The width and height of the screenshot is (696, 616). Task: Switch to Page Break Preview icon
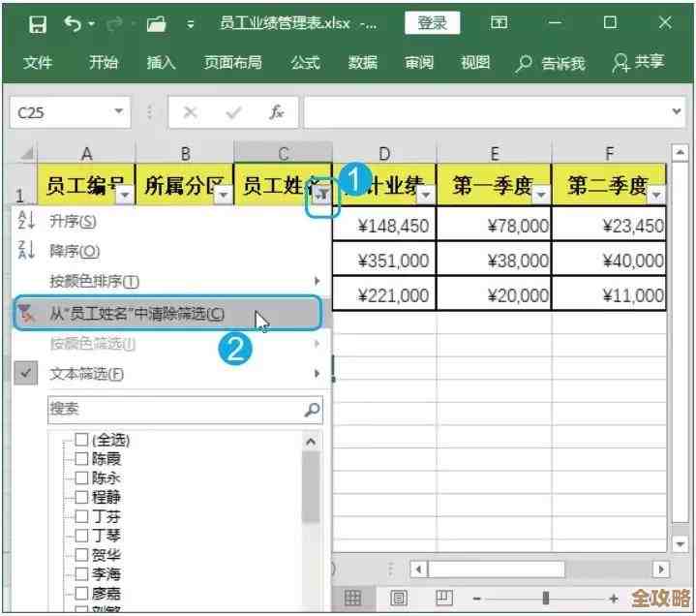tap(444, 599)
